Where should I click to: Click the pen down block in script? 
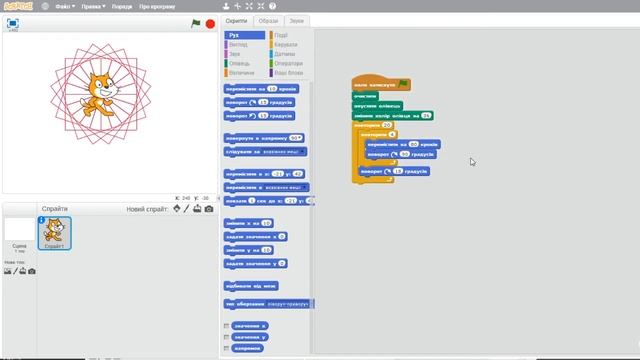[377, 106]
